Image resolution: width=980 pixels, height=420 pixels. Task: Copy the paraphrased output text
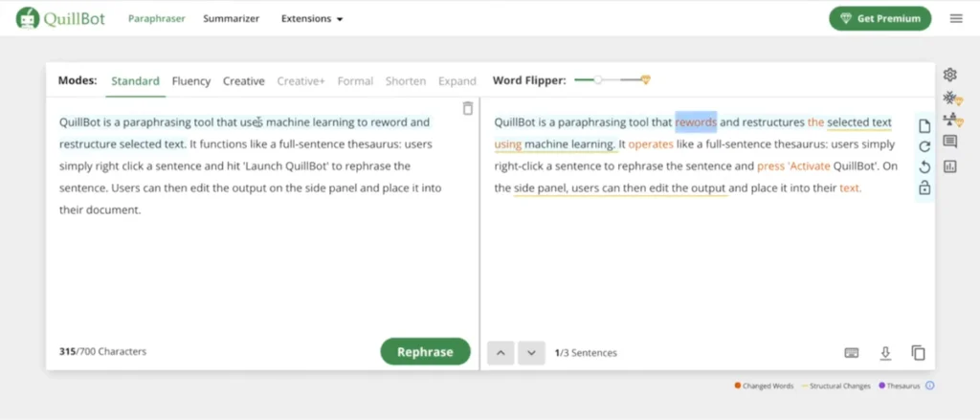click(x=918, y=353)
